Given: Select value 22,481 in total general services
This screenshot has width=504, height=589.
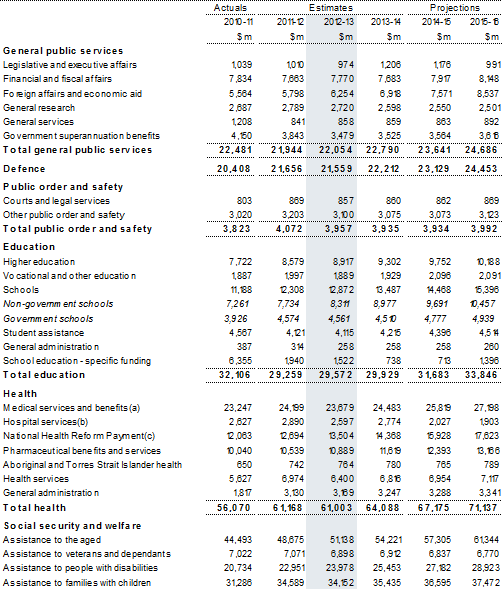Looking at the screenshot, I should (235, 150).
